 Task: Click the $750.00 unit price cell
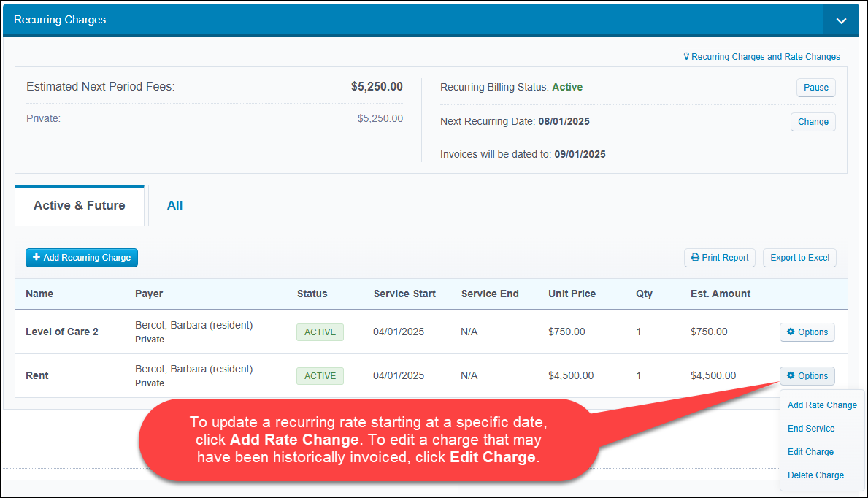pos(566,332)
